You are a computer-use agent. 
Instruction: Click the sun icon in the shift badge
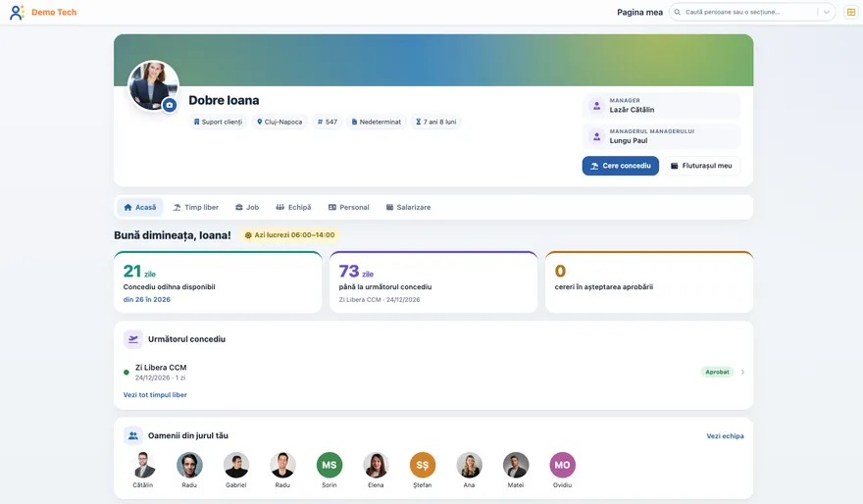click(248, 235)
